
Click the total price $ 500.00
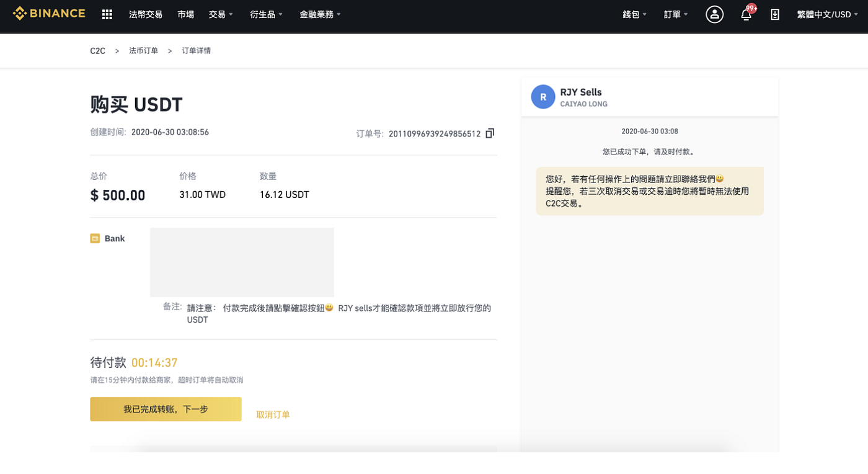[118, 195]
